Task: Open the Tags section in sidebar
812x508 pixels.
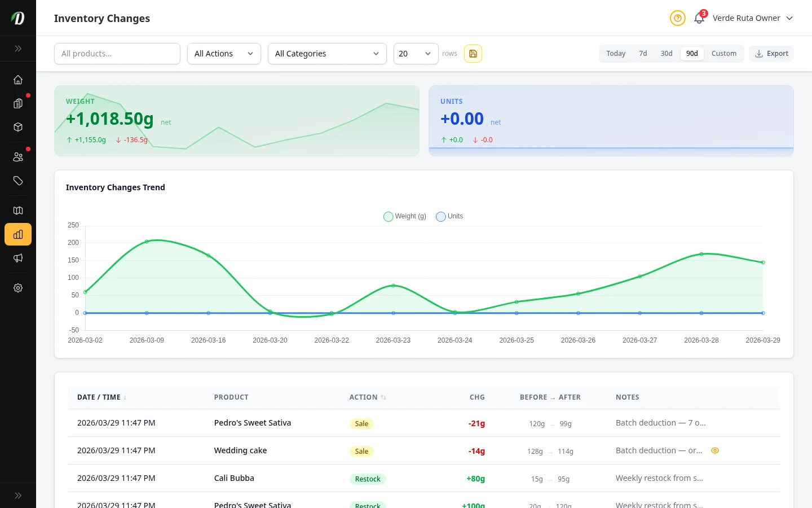Action: click(x=18, y=181)
